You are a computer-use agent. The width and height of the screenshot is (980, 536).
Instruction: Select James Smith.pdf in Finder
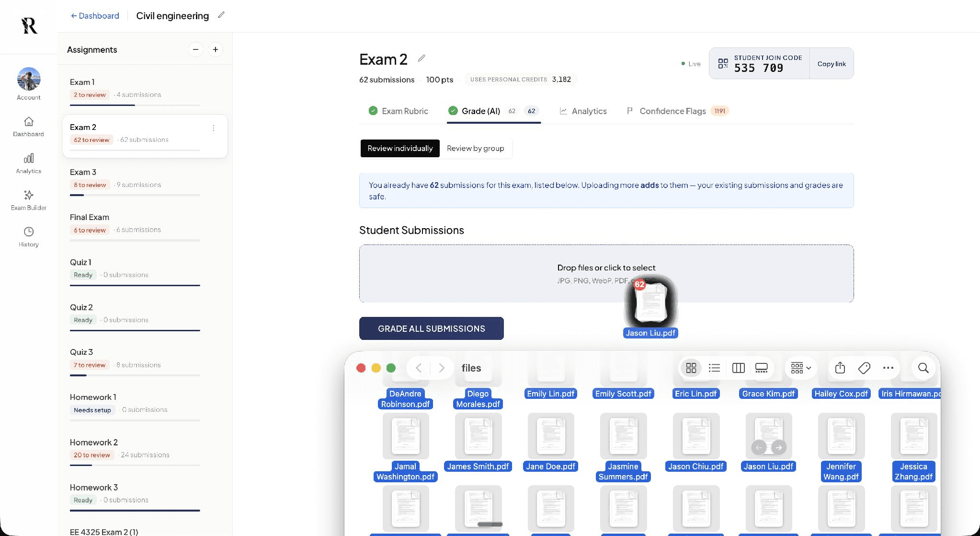coord(478,442)
